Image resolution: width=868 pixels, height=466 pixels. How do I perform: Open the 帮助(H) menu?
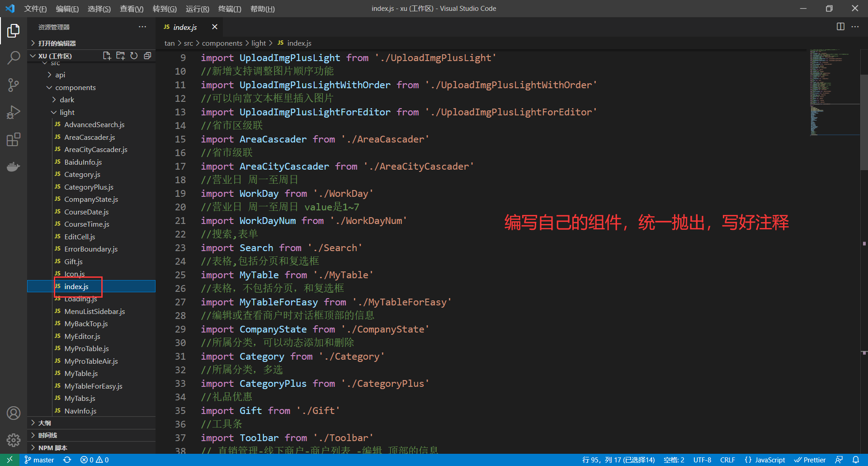point(263,9)
